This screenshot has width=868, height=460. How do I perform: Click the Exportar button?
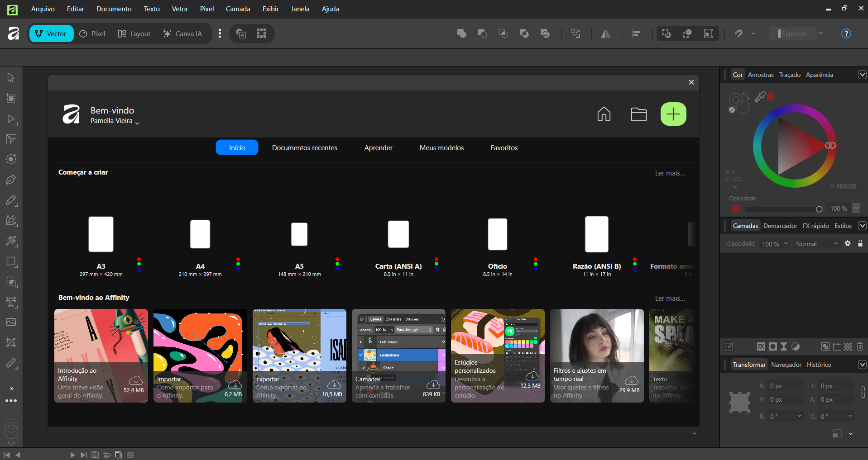click(794, 33)
